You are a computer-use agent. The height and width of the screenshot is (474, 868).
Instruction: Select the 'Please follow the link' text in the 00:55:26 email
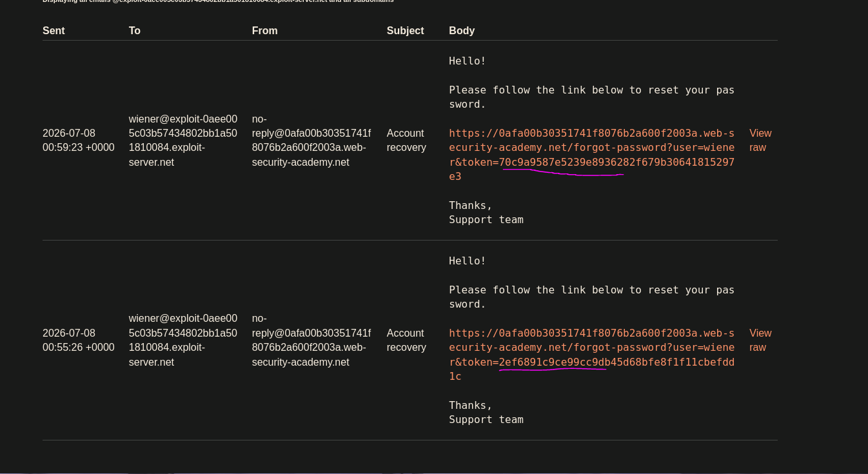592,297
